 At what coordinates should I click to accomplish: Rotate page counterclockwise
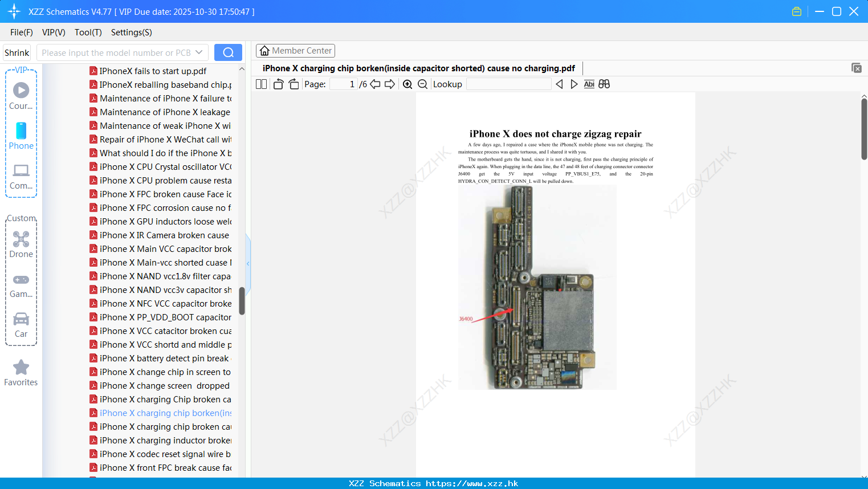[278, 84]
